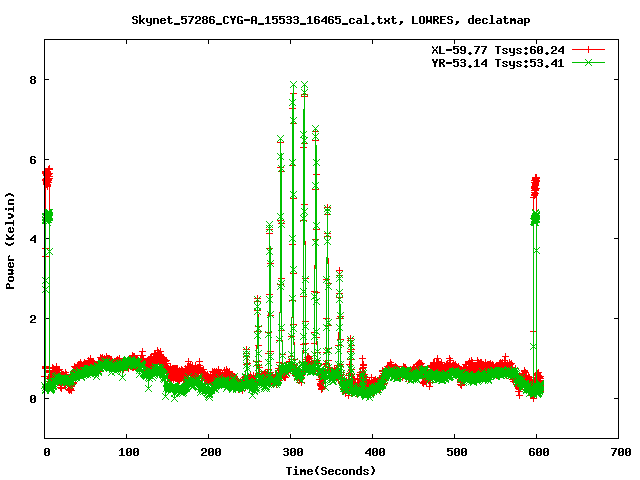Click the y-axis tick label 0
The width and height of the screenshot is (640, 480).
click(33, 399)
